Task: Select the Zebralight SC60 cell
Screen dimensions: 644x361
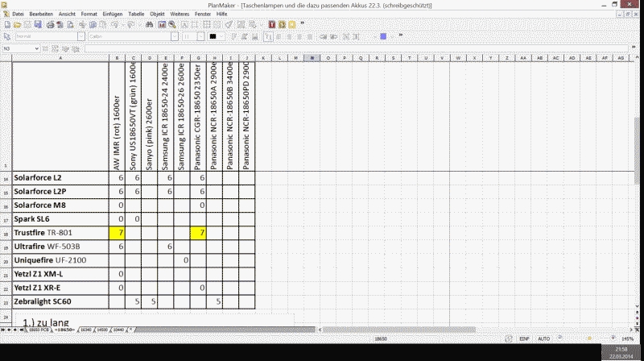Action: pyautogui.click(x=60, y=302)
